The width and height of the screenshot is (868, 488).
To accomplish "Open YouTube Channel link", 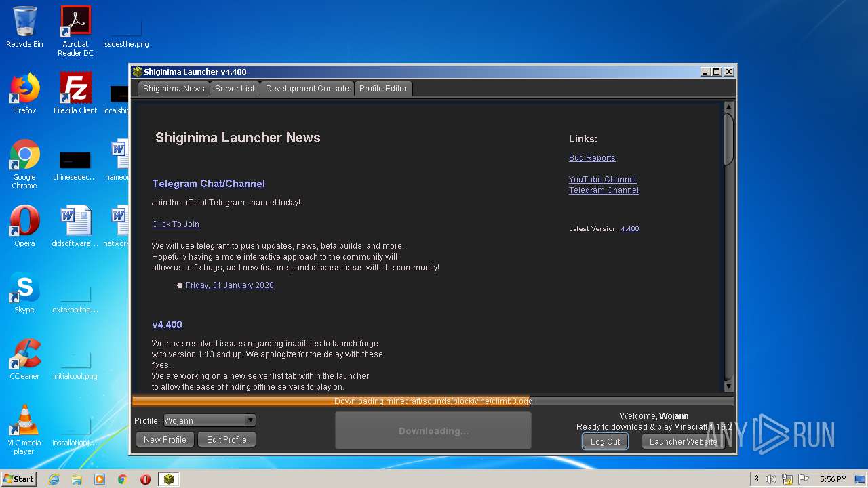I will pyautogui.click(x=602, y=180).
